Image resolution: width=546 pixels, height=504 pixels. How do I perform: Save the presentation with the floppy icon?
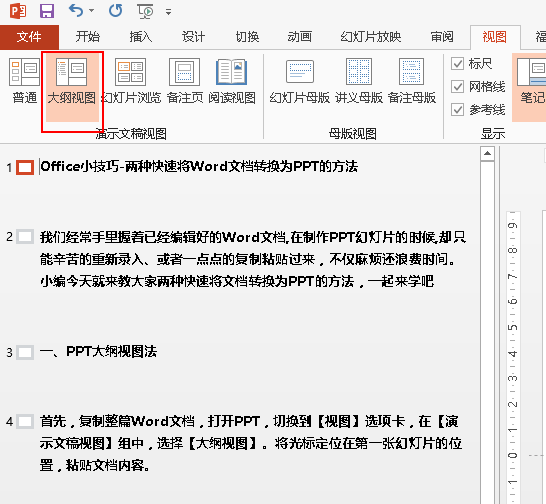click(x=47, y=11)
